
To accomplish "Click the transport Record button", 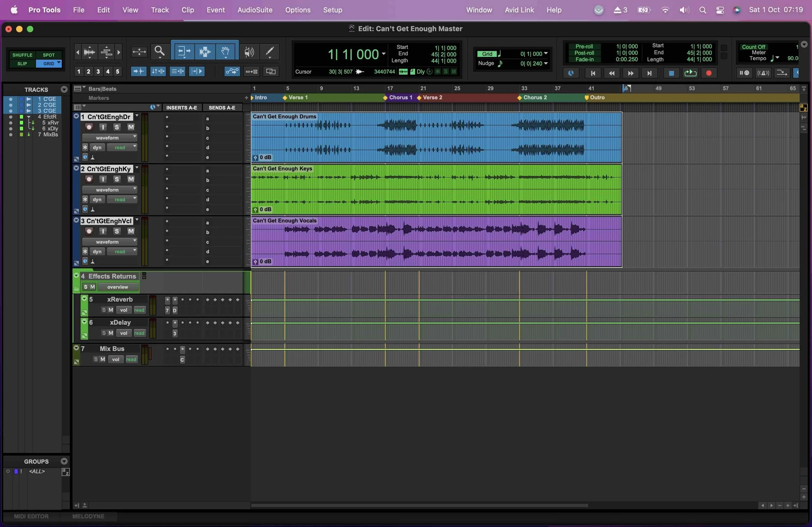I will point(709,73).
